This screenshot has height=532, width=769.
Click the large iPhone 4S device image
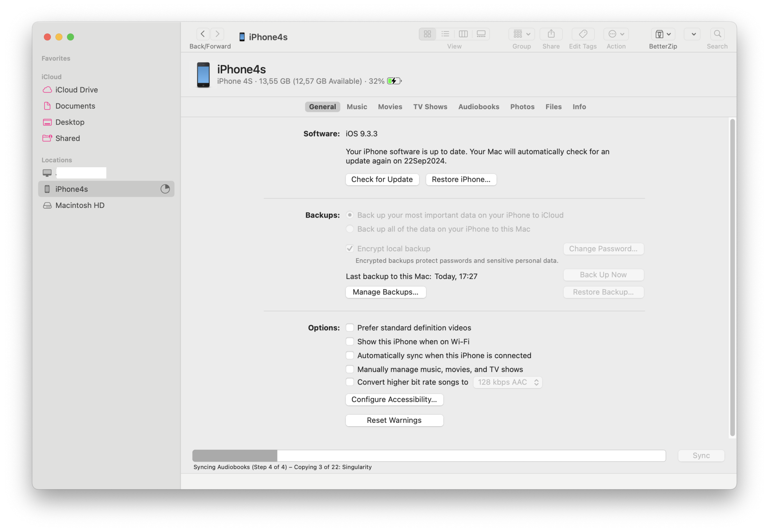[203, 75]
